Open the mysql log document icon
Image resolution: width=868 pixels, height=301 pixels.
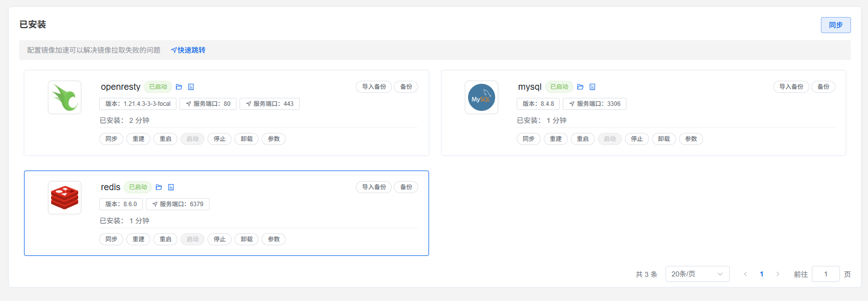(592, 87)
